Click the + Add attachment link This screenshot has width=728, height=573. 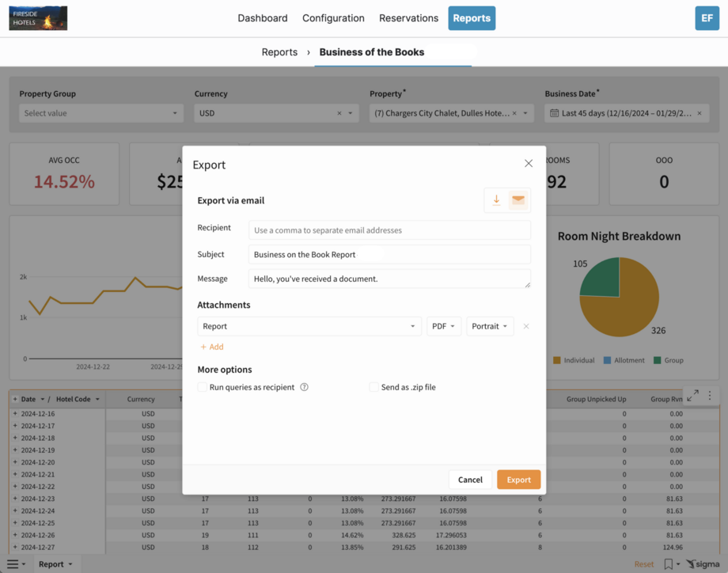coord(212,347)
